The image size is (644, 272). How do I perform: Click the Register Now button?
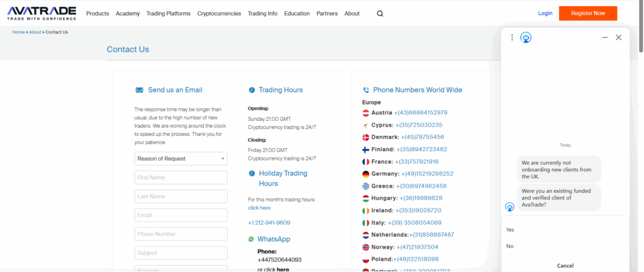[587, 13]
